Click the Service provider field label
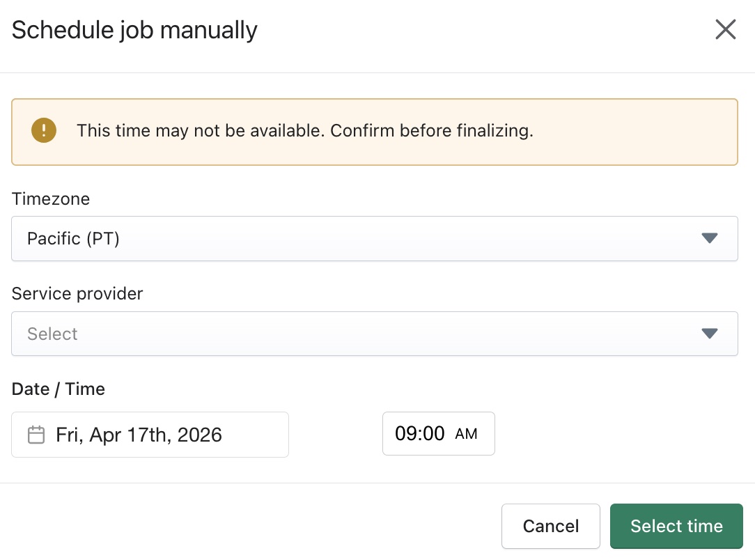The width and height of the screenshot is (755, 560). (x=77, y=294)
